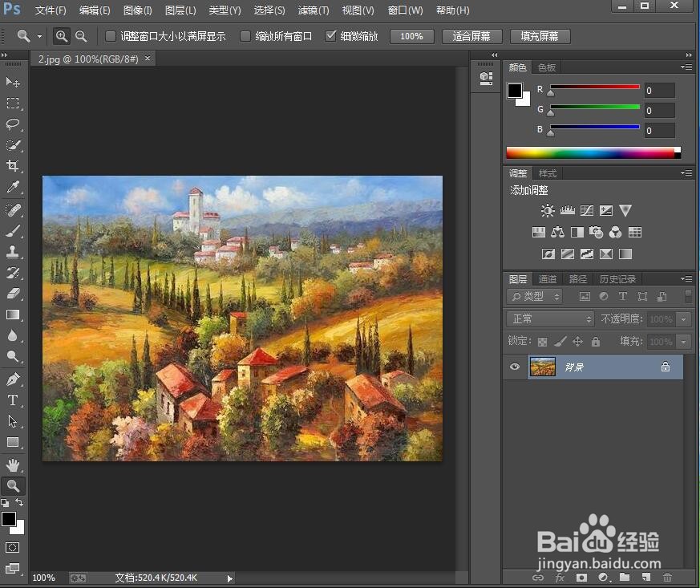The width and height of the screenshot is (700, 588).
Task: Delete layer with trash icon
Action: pyautogui.click(x=667, y=578)
